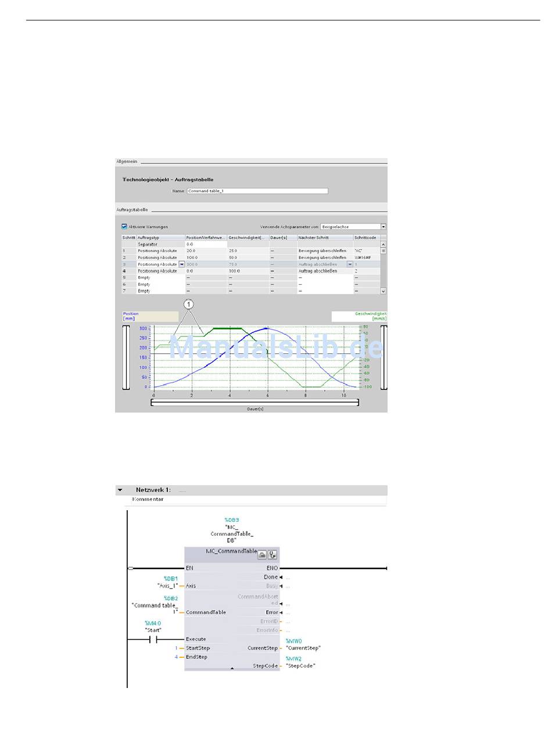Click the table scrollbar down arrow
552x756 pixels.
pyautogui.click(x=383, y=291)
